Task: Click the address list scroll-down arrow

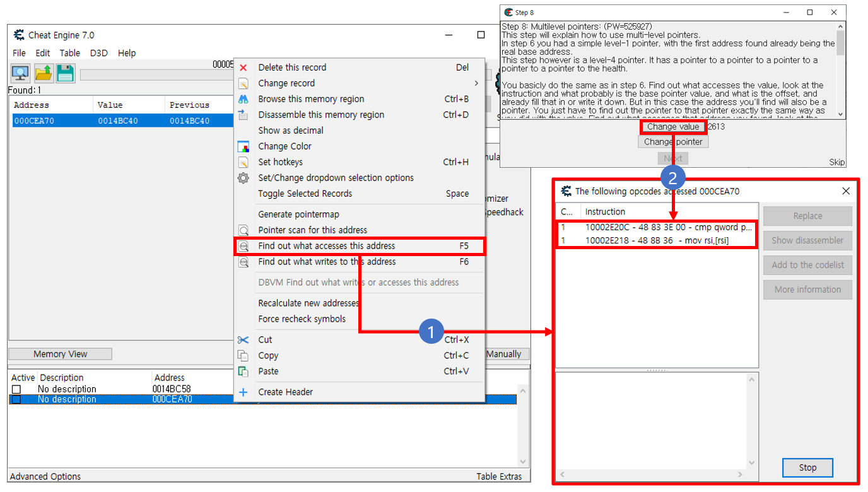Action: (522, 462)
